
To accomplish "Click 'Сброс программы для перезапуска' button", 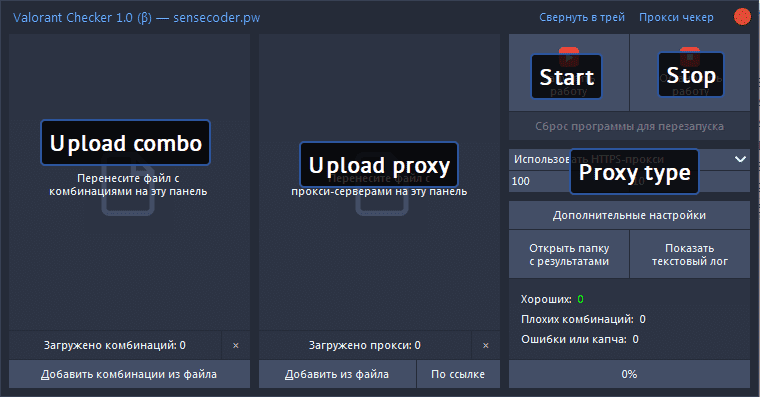I will coord(629,127).
